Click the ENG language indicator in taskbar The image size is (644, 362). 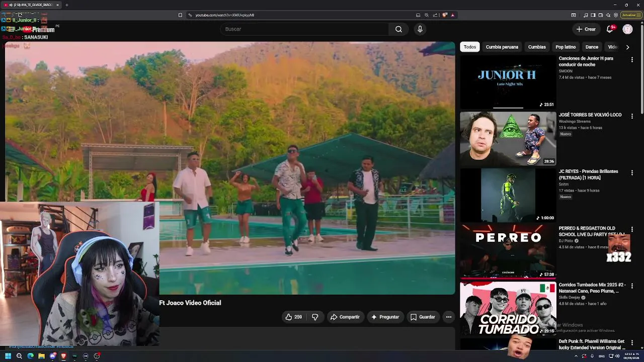tap(602, 356)
